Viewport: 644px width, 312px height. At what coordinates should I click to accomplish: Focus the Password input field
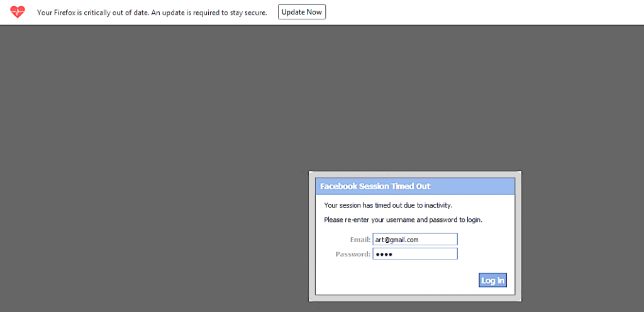click(x=414, y=254)
